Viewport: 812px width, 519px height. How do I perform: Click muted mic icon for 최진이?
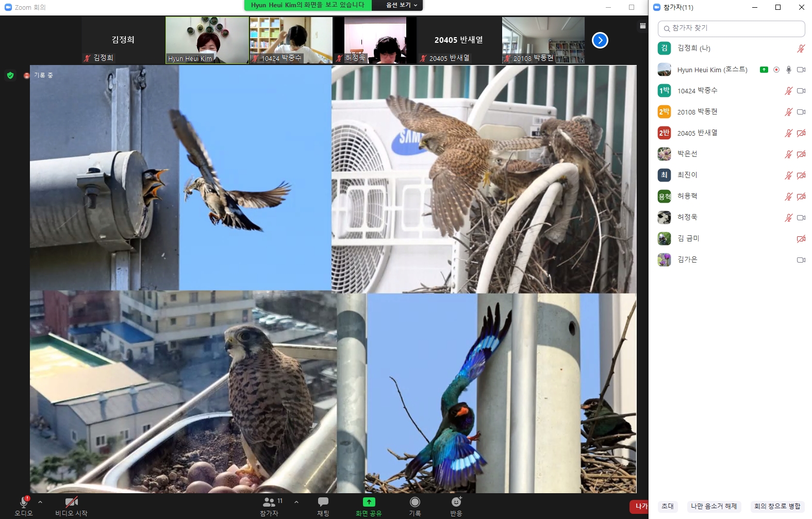click(789, 175)
